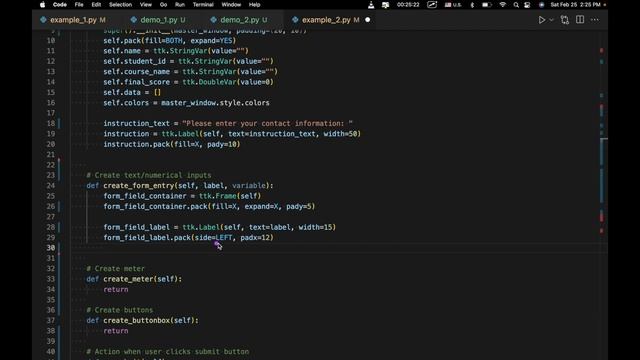Switch to the demo_1.py tab

click(159, 20)
